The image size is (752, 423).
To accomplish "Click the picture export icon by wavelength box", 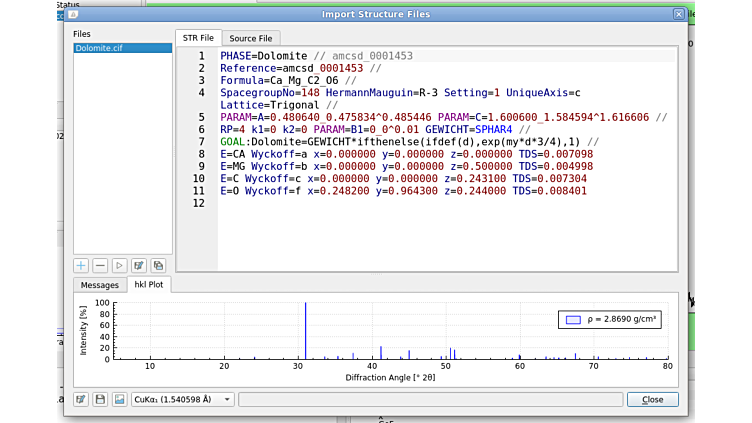I will coord(119,399).
